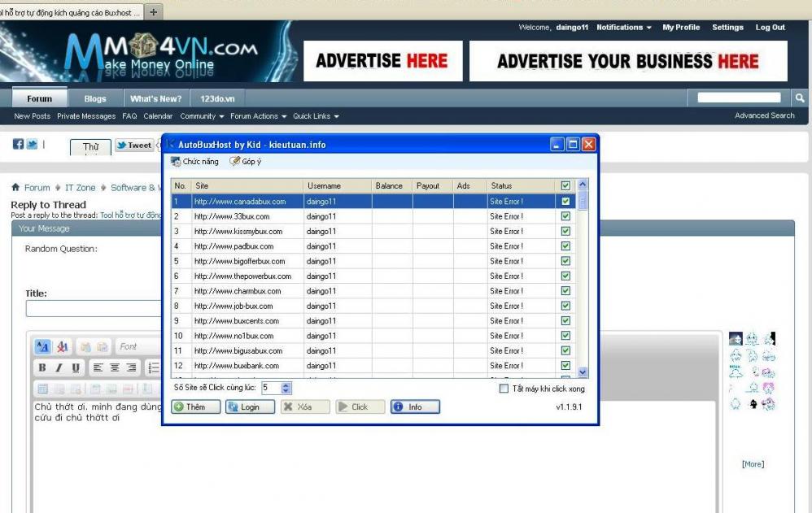The height and width of the screenshot is (513, 812).
Task: Open Private Messages link
Action: click(86, 116)
